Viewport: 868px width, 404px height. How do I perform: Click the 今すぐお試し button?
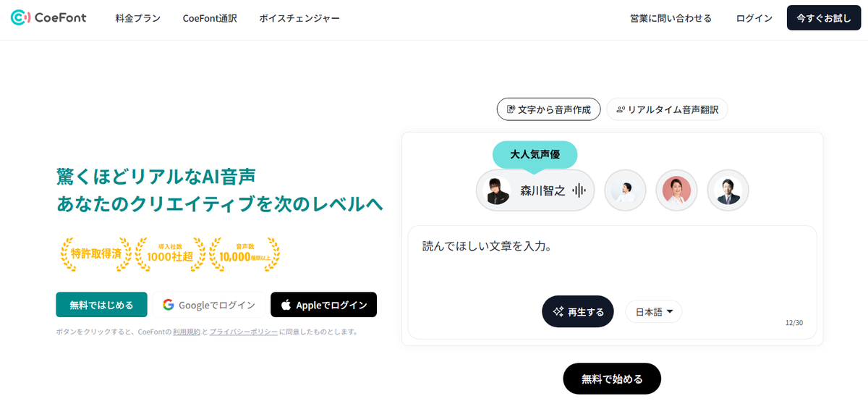coord(824,18)
